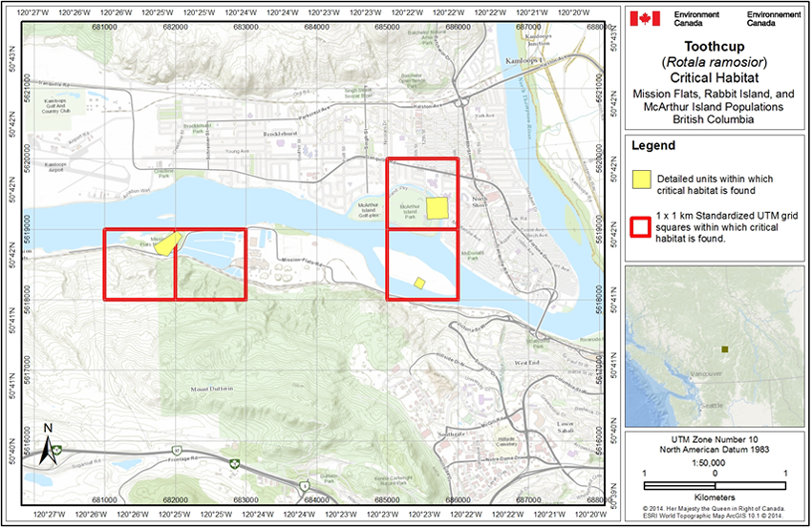
Task: Click the 'Frontage Rd' road label
Action: tap(183, 459)
